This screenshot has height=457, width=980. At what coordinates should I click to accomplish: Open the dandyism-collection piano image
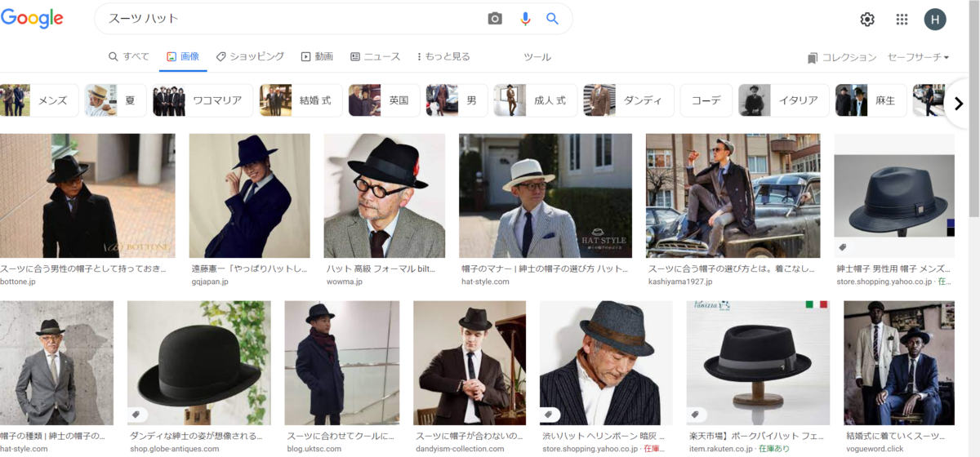[470, 363]
